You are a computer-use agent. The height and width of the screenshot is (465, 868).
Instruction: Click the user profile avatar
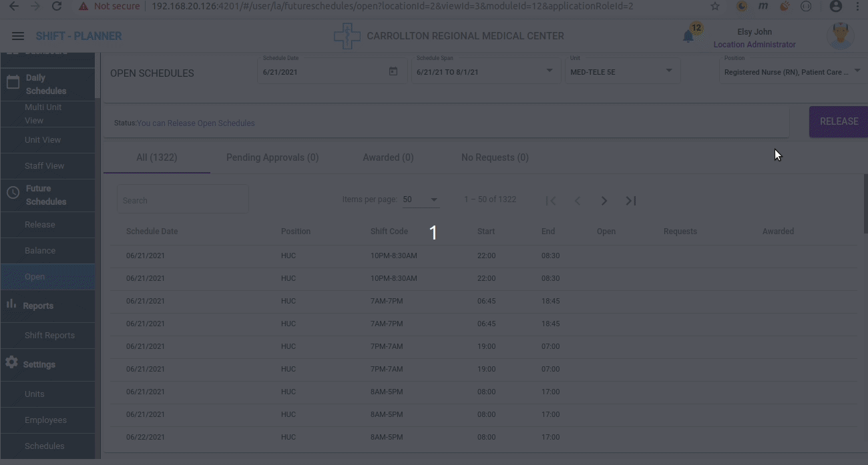click(x=840, y=36)
